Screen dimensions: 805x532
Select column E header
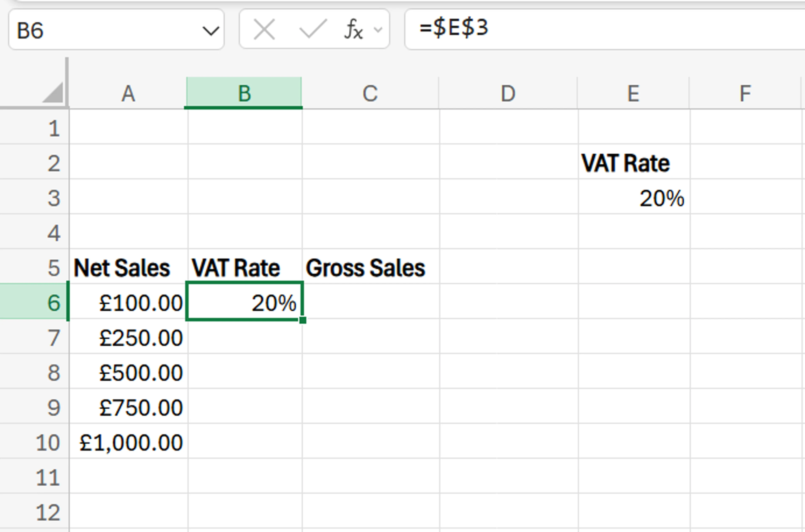click(x=633, y=93)
